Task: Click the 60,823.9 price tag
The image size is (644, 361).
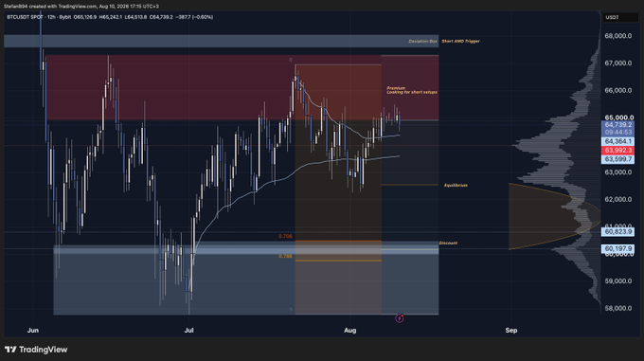Action: click(x=617, y=232)
